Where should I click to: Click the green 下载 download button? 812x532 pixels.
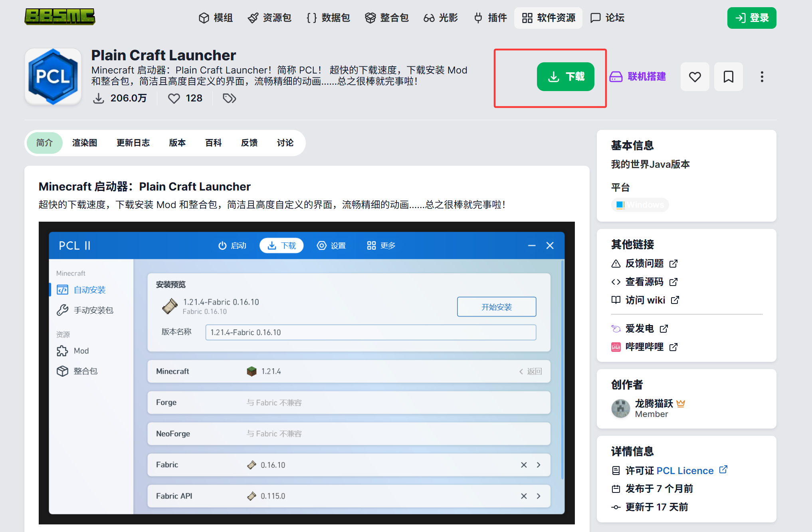(x=566, y=77)
